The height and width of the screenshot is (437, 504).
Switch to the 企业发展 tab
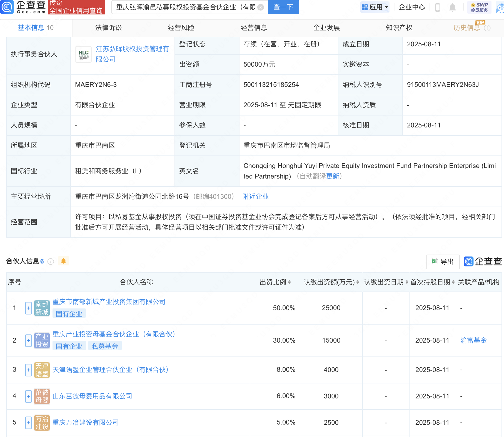327,28
